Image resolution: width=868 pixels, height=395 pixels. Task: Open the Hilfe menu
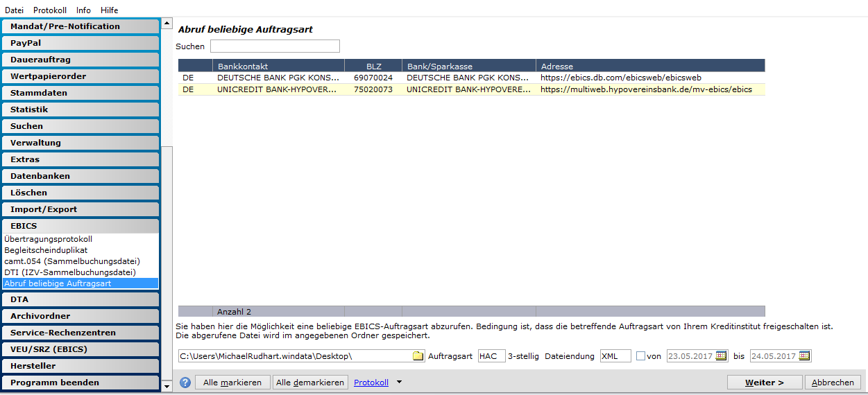coord(109,10)
